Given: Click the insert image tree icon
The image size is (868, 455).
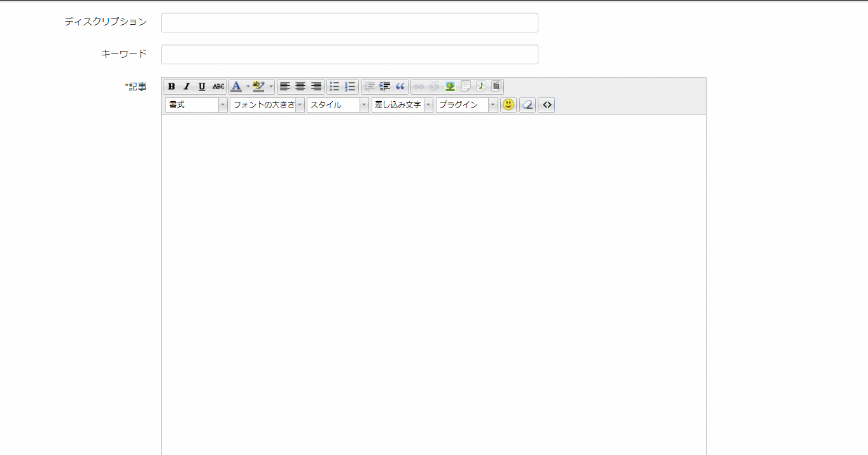Looking at the screenshot, I should tap(450, 87).
